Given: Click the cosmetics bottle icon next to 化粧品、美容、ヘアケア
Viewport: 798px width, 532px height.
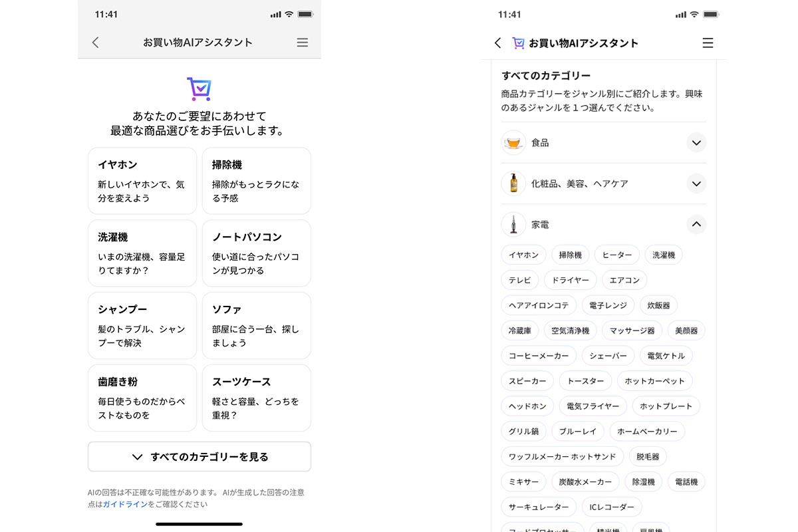Looking at the screenshot, I should (513, 184).
